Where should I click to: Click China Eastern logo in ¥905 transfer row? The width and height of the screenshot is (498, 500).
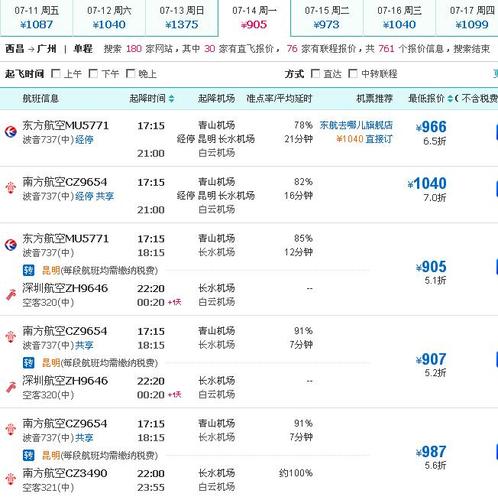click(x=11, y=245)
